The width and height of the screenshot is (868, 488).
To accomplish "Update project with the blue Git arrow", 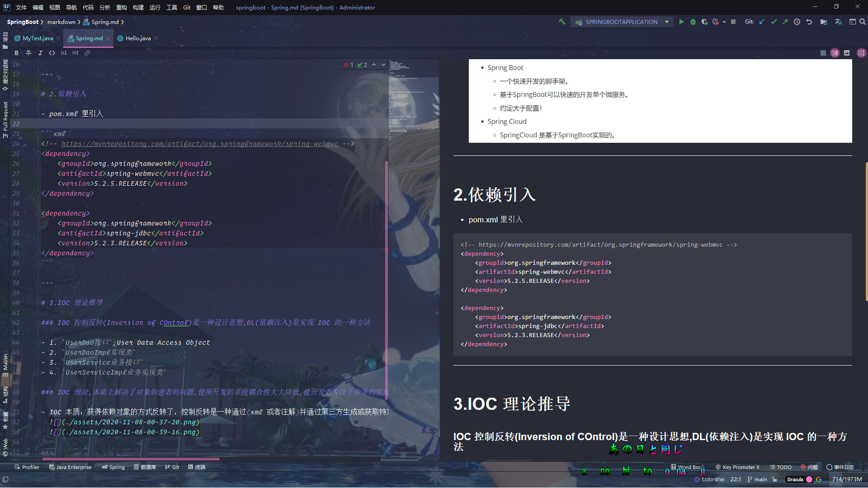I will [762, 22].
